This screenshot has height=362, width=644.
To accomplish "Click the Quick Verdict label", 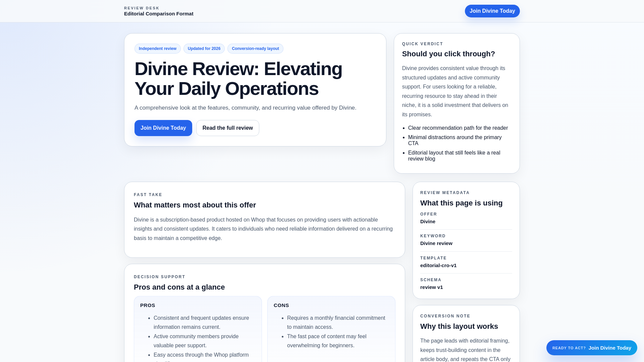I will coord(423,44).
